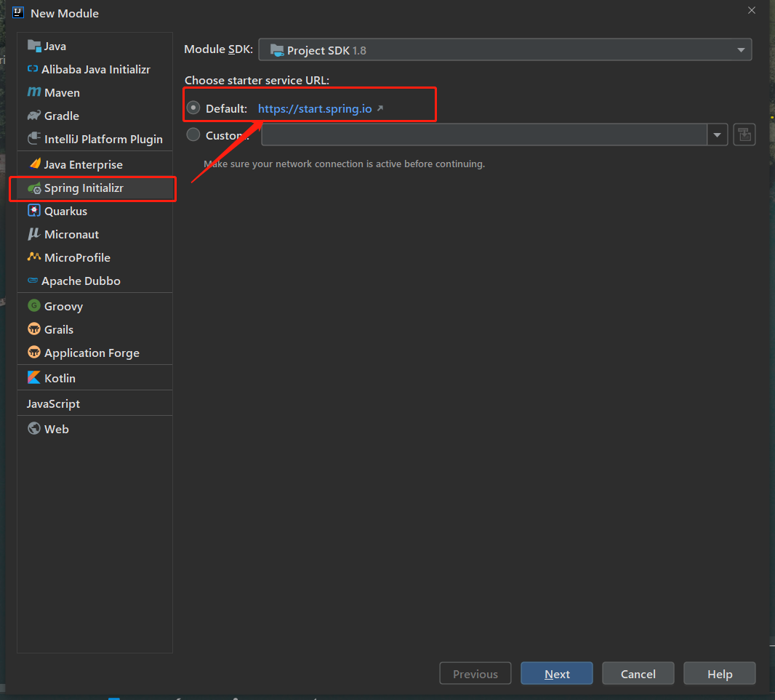Pick JavaScript in the module list
The height and width of the screenshot is (700, 775).
tap(53, 404)
